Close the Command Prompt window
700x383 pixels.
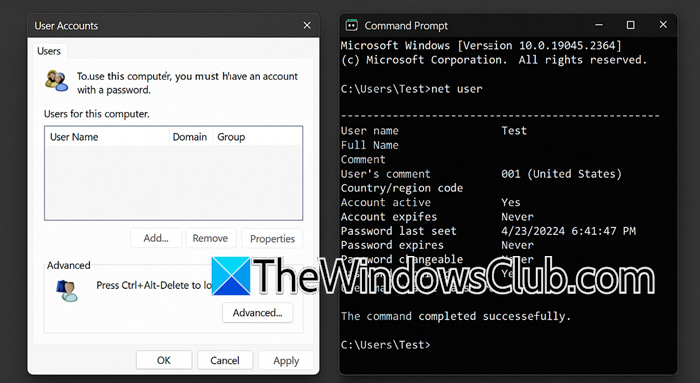tap(663, 25)
